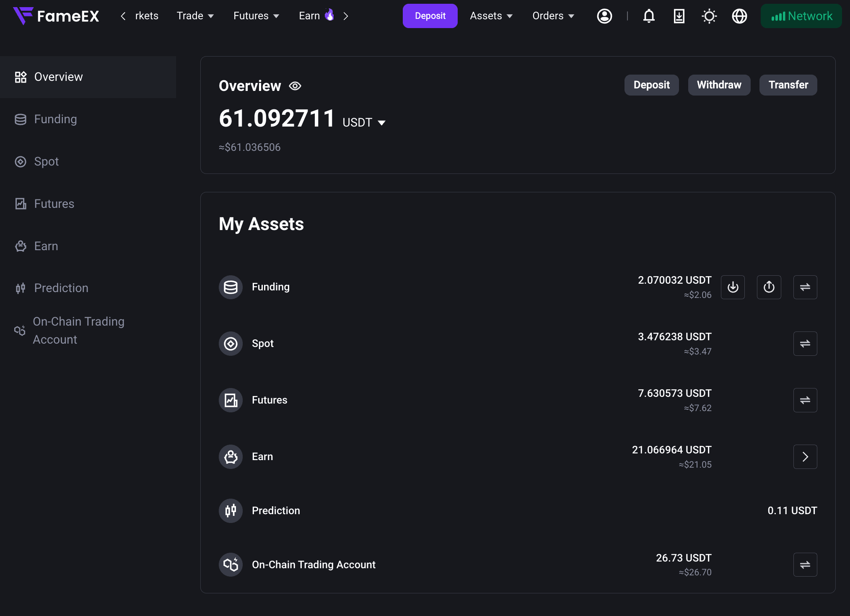
Task: Click the On-Chain Trading Account icon in My Assets
Action: coord(231,564)
